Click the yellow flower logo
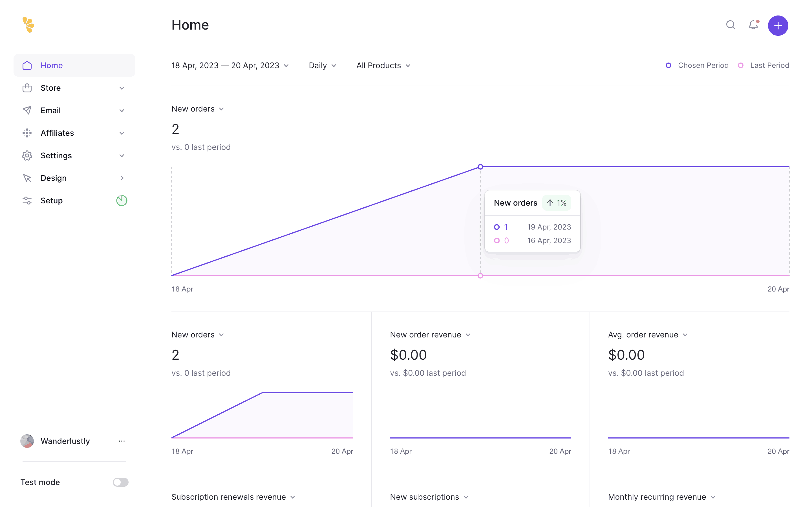The width and height of the screenshot is (812, 507). click(x=28, y=25)
